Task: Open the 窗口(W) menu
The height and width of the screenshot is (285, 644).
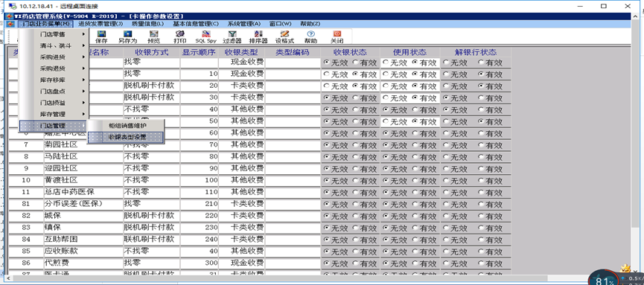Action: (280, 24)
